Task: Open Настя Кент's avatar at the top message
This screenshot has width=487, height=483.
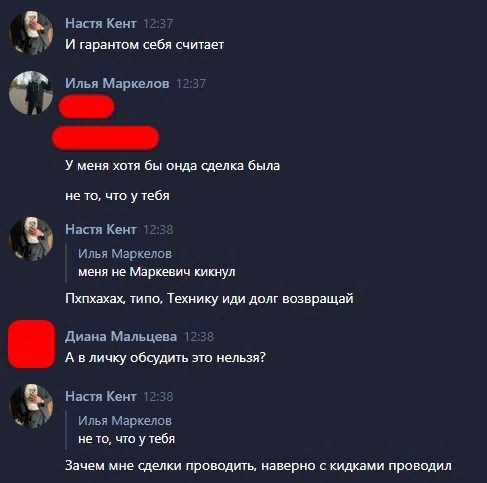Action: [31, 32]
